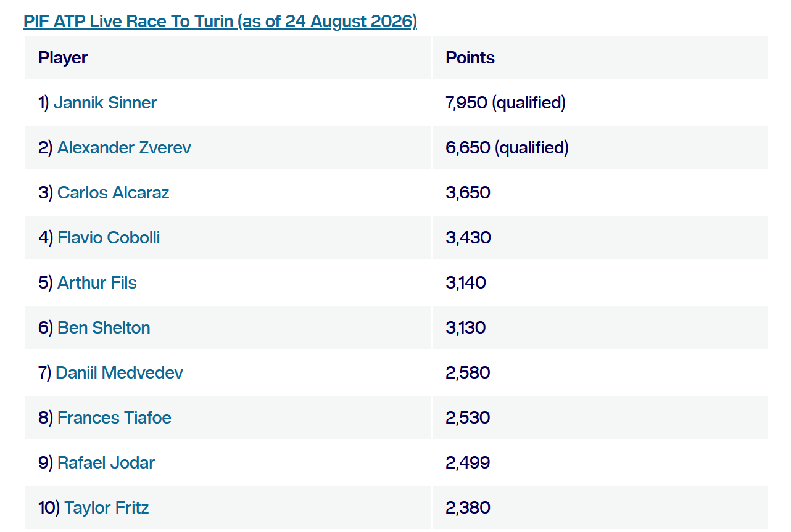Open Frances Tiafoe's player profile link
Viewport: 791px width, 532px height.
(x=114, y=417)
